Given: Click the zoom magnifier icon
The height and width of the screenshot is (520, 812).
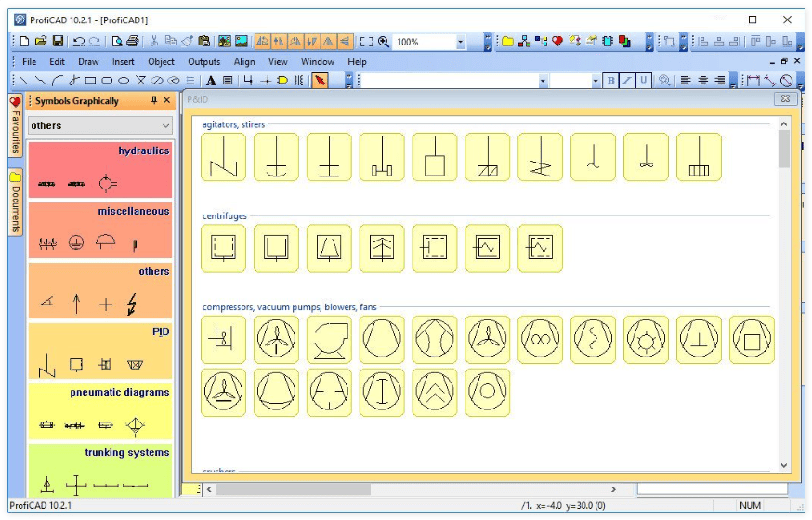Looking at the screenshot, I should pos(384,42).
